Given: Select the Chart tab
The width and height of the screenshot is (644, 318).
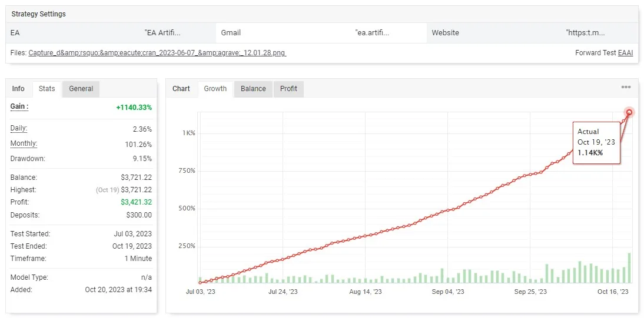Looking at the screenshot, I should coord(181,89).
